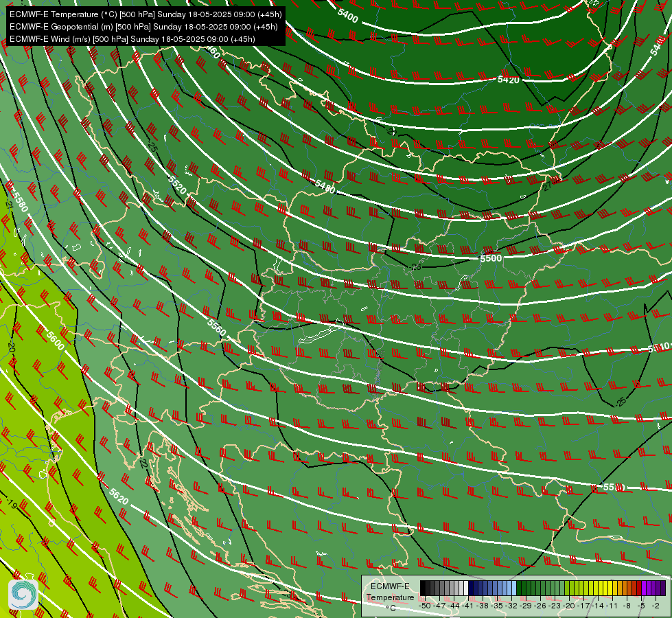Viewport: 672px width, 618px height.
Task: Click the -19 isotherm label on the map
Action: click(11, 504)
